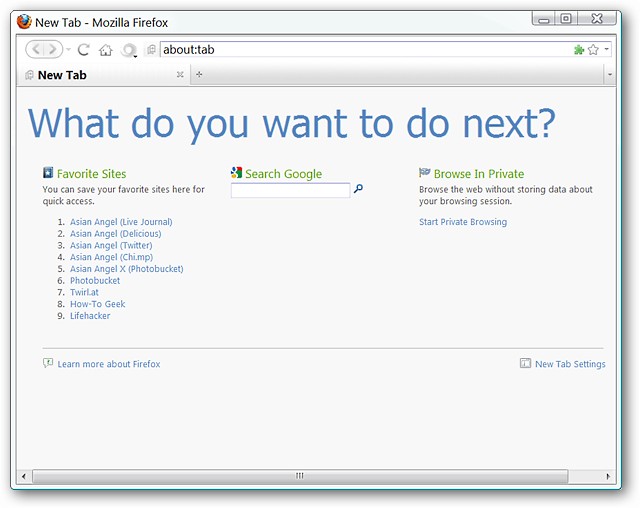640x508 pixels.
Task: Click the horizontal scrollbar left arrow
Action: point(24,476)
